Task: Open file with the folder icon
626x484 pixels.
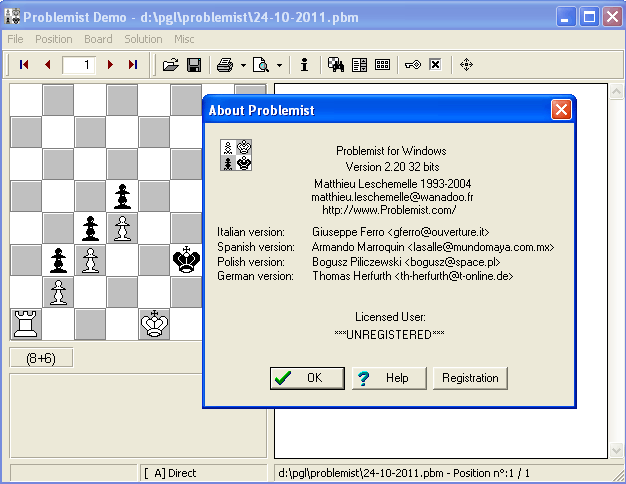Action: (x=171, y=64)
